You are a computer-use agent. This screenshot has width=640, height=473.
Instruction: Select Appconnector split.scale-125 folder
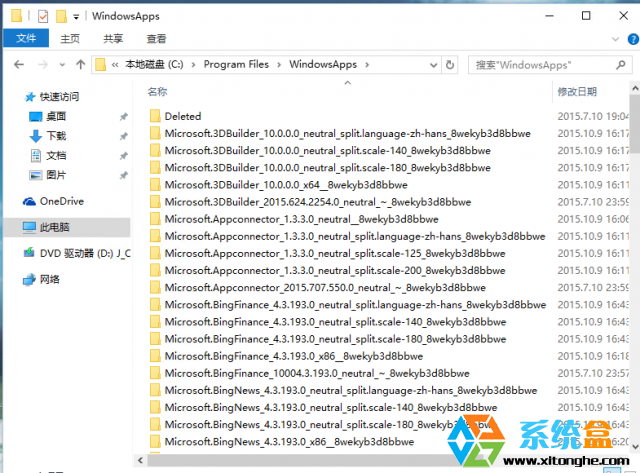point(335,253)
